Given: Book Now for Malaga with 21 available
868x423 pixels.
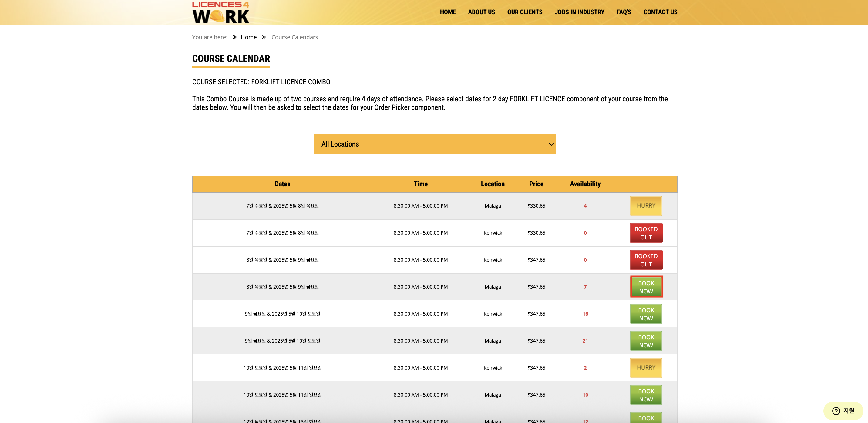Looking at the screenshot, I should click(x=646, y=341).
